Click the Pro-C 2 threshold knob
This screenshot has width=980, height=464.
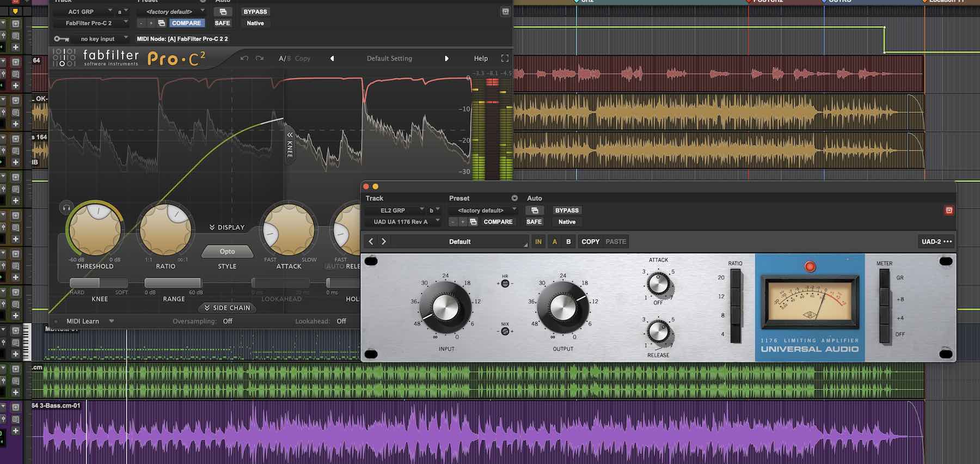tap(96, 230)
